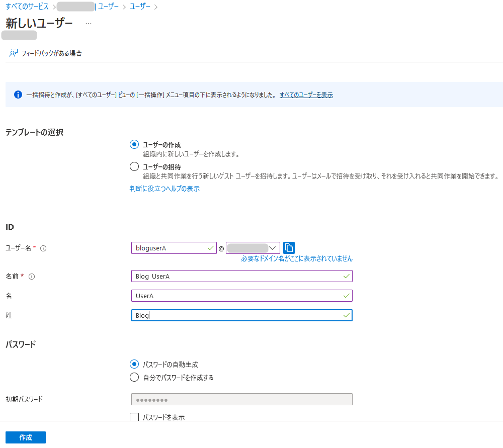This screenshot has width=503, height=448.
Task: Click the 作成 button
Action: coord(26,437)
